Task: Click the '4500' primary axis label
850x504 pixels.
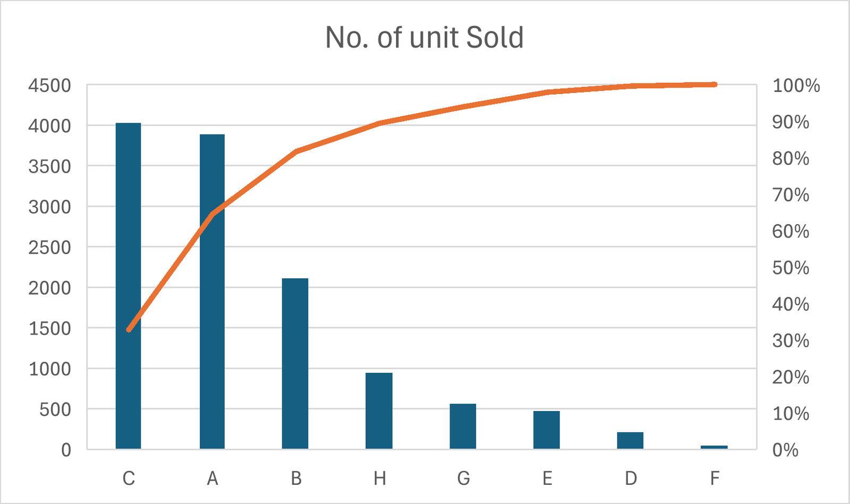Action: click(x=49, y=86)
